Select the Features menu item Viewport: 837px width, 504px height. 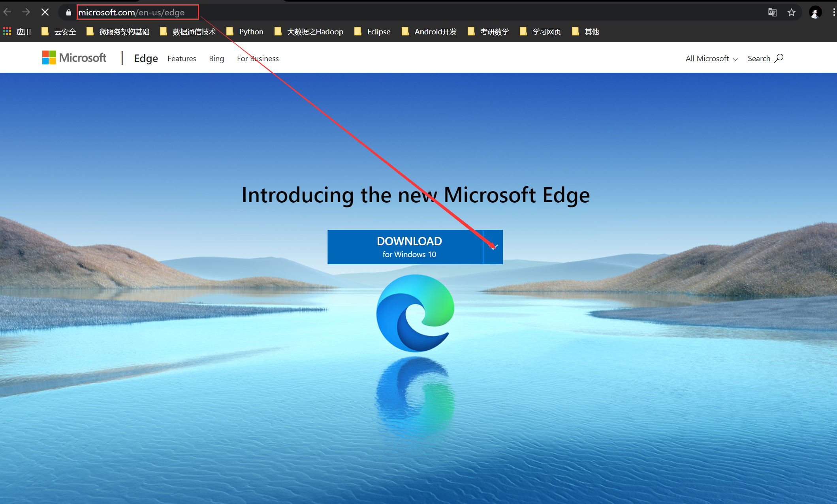coord(182,58)
